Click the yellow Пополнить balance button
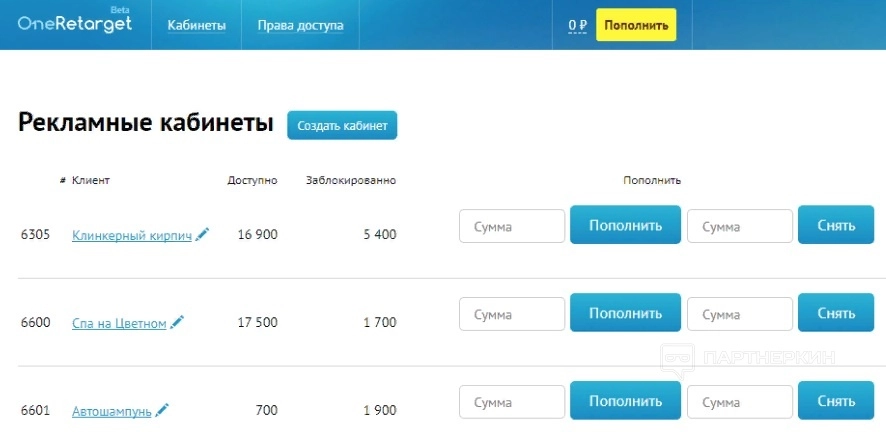This screenshot has width=886, height=432. coord(636,25)
